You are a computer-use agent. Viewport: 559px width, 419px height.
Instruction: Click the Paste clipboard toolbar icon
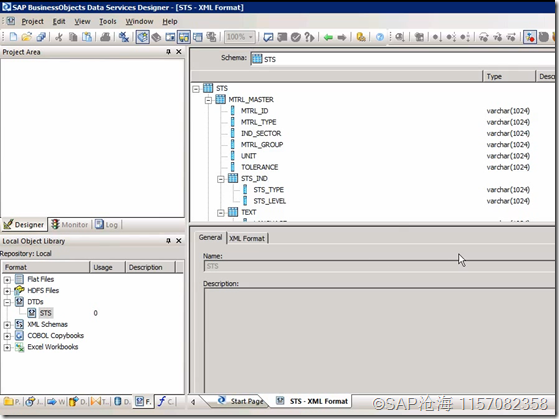pyautogui.click(x=87, y=37)
